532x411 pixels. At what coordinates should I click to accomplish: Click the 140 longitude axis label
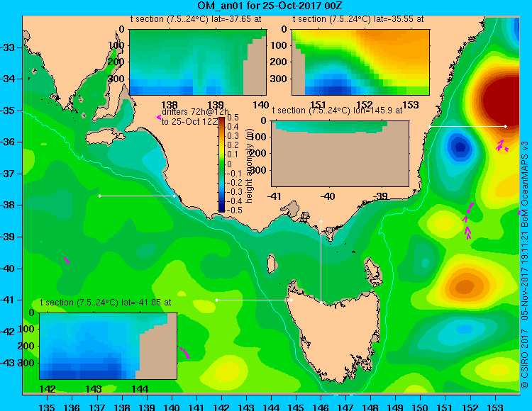coord(172,407)
